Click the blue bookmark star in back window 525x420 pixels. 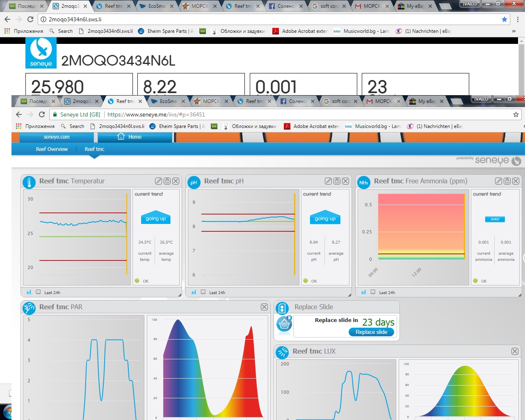pyautogui.click(x=504, y=19)
